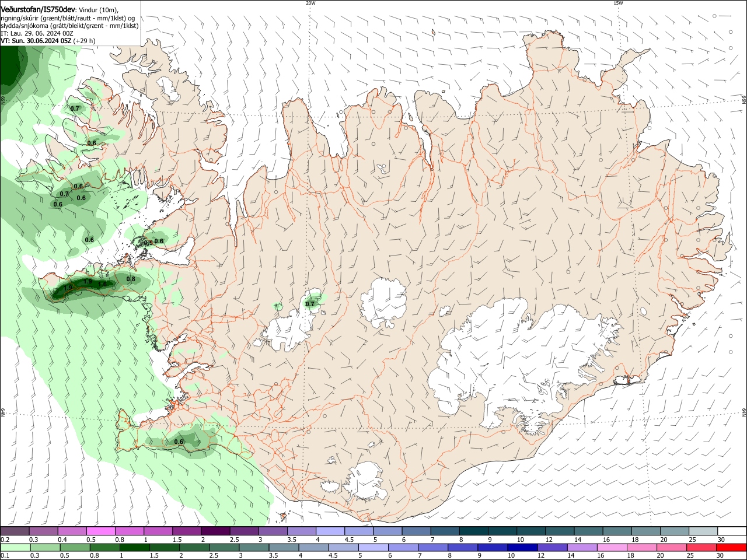Click the 0.8 value on the Snæfellsnes peninsula map
The width and height of the screenshot is (747, 560).
[131, 279]
